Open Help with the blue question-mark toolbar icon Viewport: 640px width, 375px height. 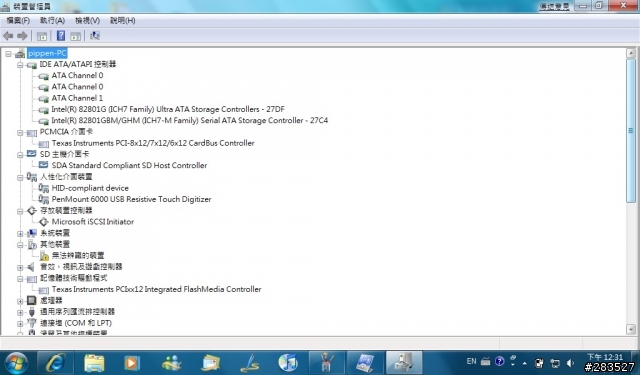(x=61, y=36)
